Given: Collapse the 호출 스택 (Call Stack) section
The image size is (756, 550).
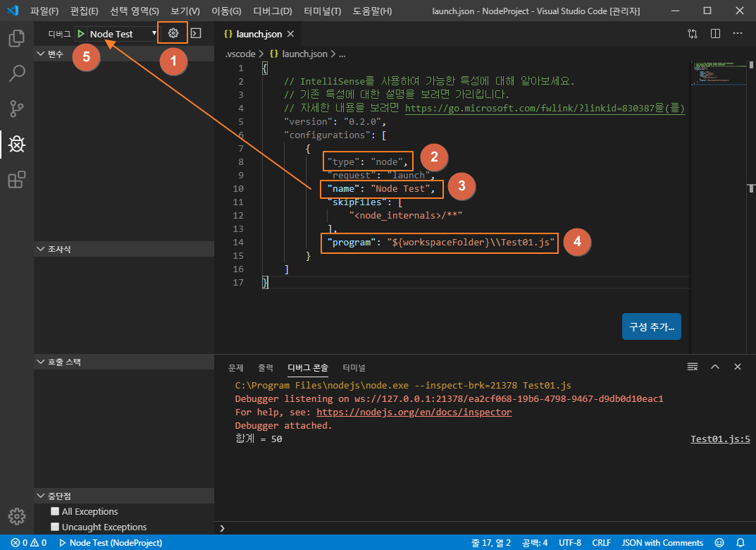Looking at the screenshot, I should (x=124, y=362).
